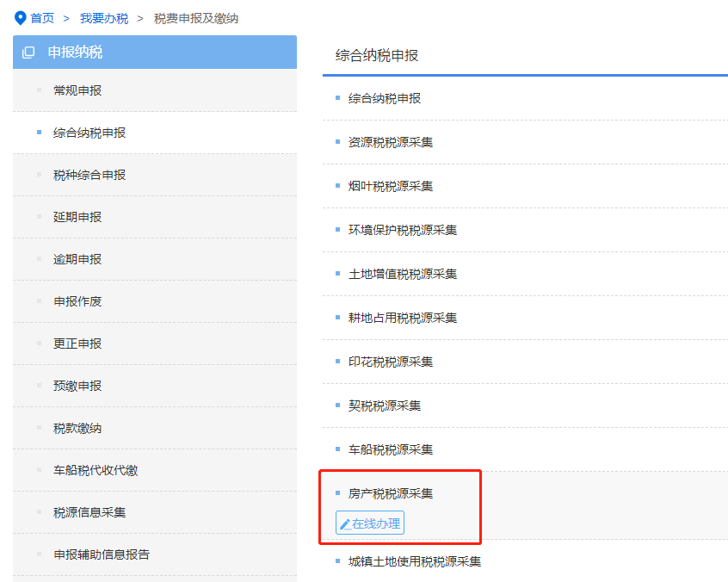
Task: Open 车船税税源采集 entry
Action: click(391, 449)
